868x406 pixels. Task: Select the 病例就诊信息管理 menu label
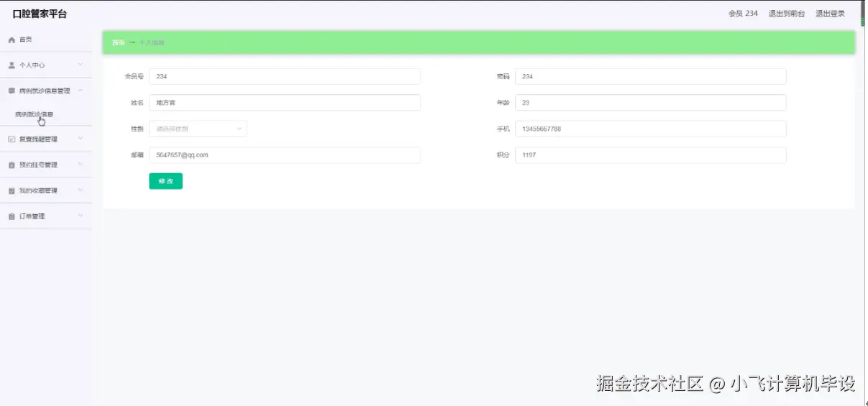(x=45, y=91)
